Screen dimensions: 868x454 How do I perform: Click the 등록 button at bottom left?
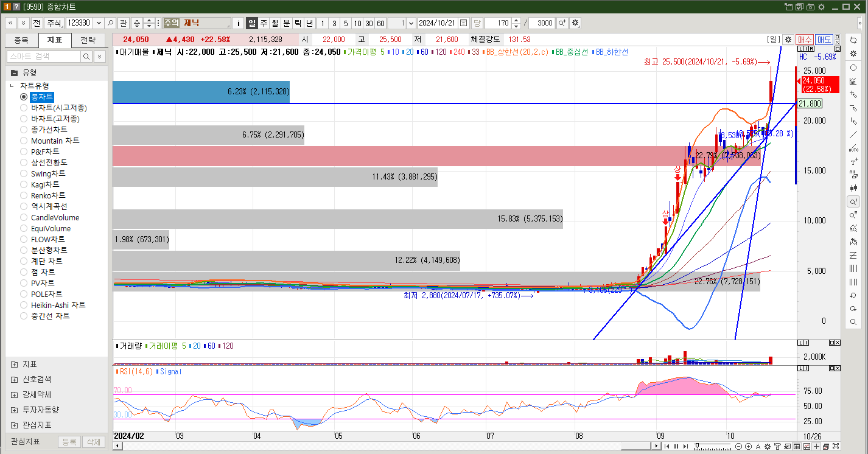click(69, 442)
